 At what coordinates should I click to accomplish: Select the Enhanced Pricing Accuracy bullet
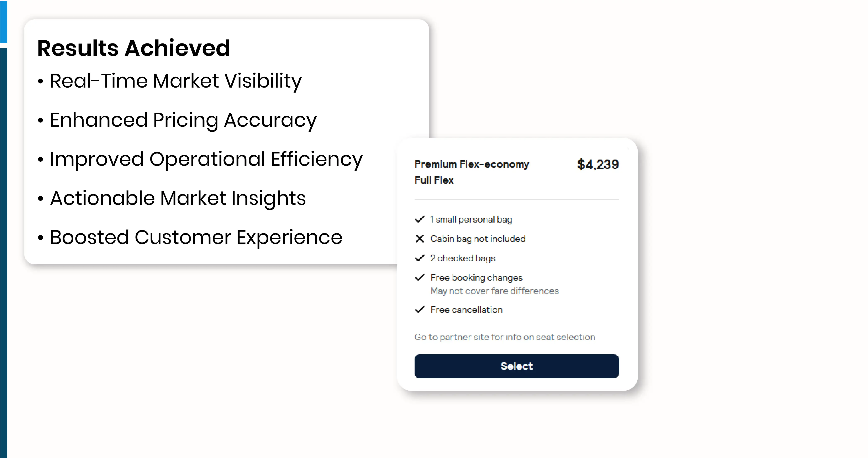pos(183,120)
